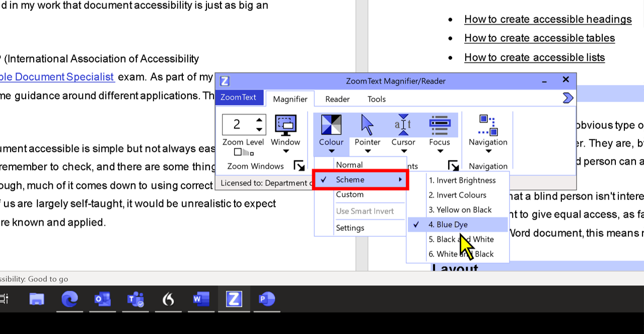This screenshot has width=644, height=334.
Task: Increase zoom level with up arrow
Action: click(x=259, y=120)
